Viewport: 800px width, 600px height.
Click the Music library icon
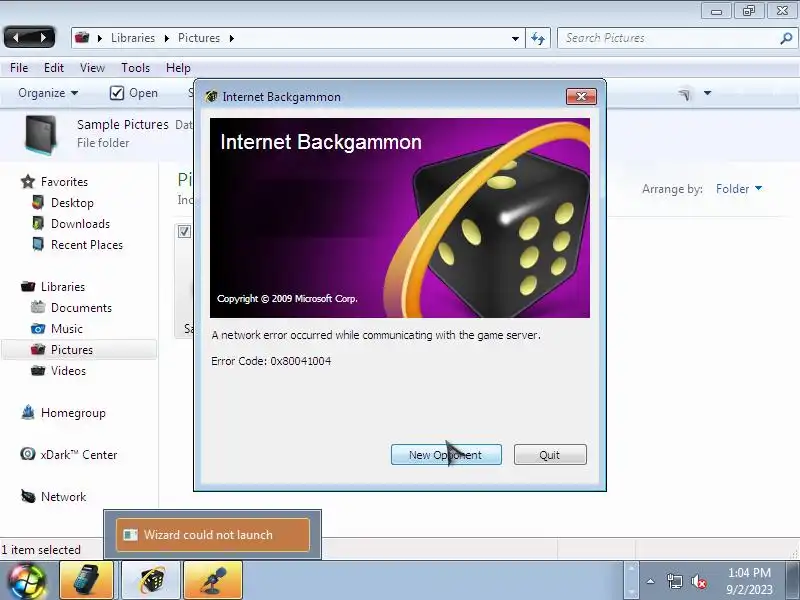point(38,329)
